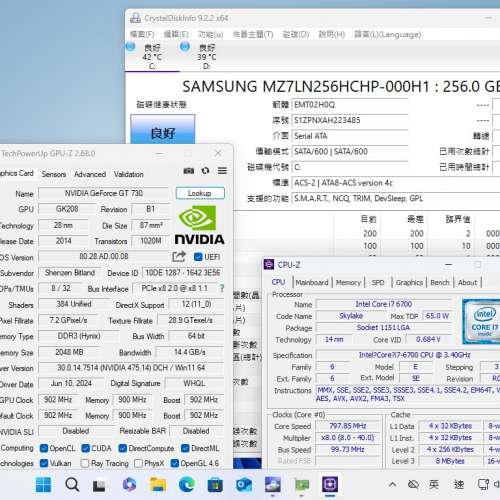
Task: Click CPU-Z Multiplier x8.0 value
Action: pos(348,438)
